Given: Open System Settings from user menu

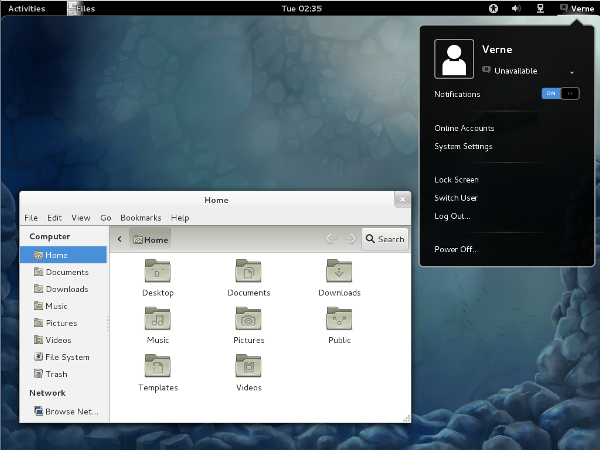Looking at the screenshot, I should 463,146.
